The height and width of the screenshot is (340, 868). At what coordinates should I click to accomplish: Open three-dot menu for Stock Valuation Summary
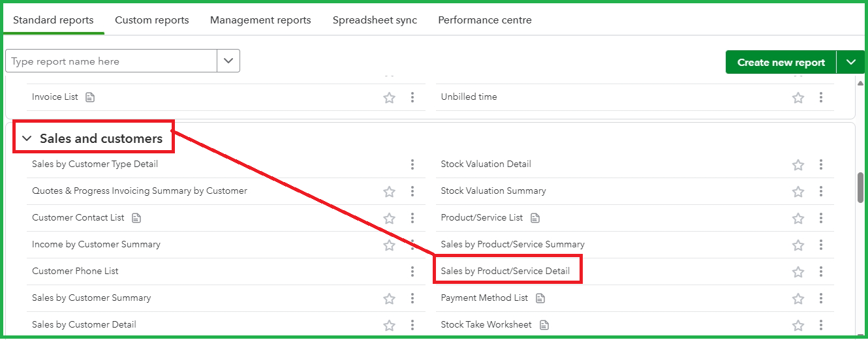pyautogui.click(x=821, y=191)
